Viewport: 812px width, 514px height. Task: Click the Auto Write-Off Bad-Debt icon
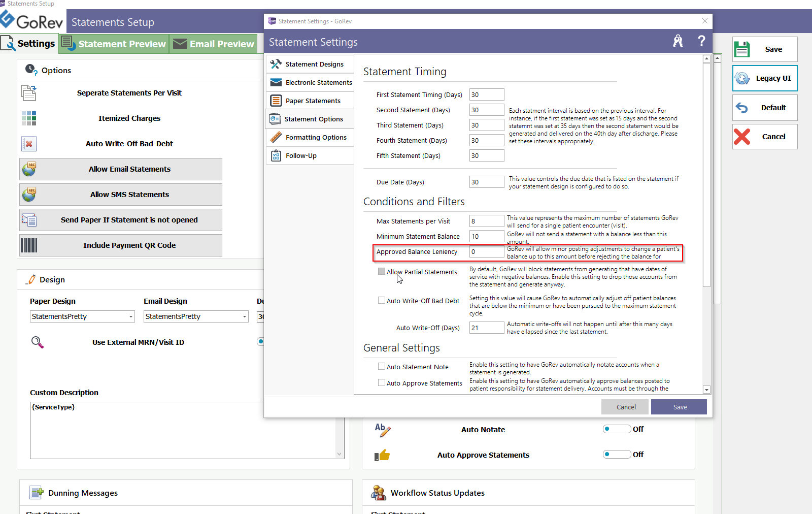coord(29,144)
